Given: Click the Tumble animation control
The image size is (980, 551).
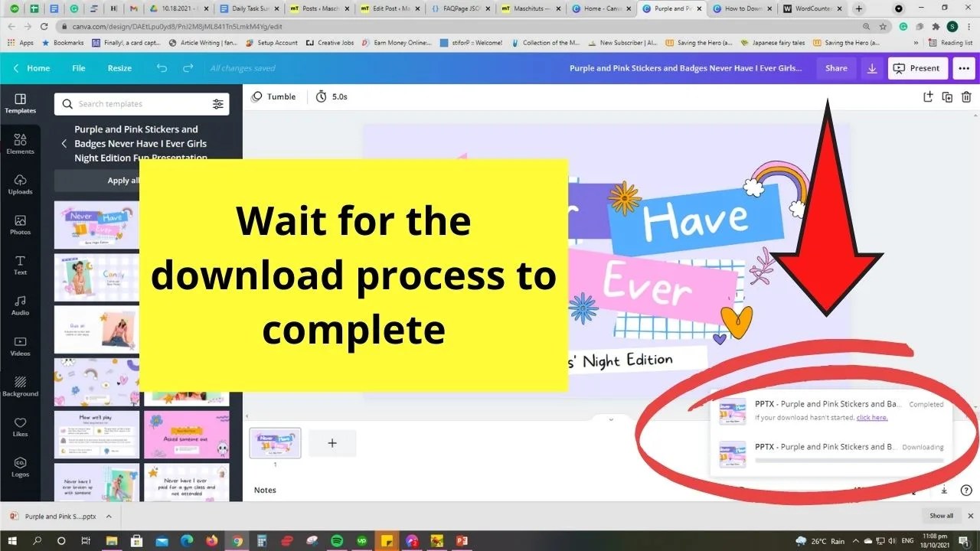Looking at the screenshot, I should [273, 96].
